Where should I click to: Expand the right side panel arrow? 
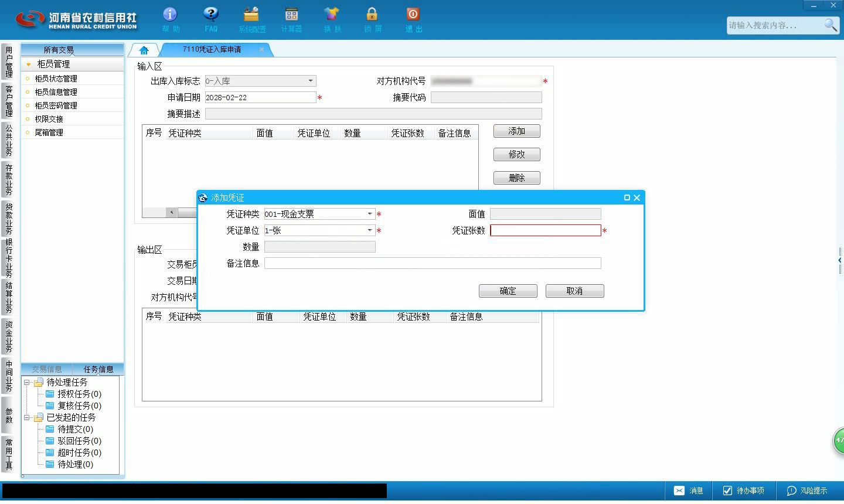(840, 260)
